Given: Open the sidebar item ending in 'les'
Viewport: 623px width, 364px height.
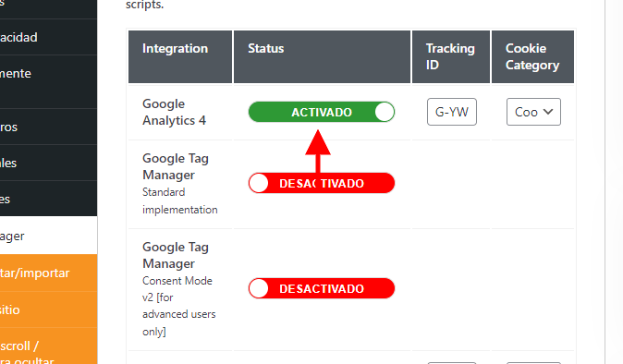Looking at the screenshot, I should [48, 163].
